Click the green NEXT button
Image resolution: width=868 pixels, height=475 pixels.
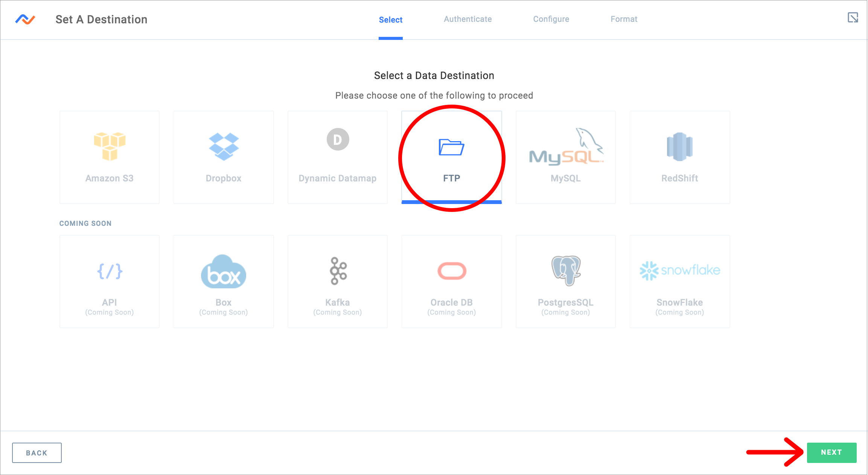[831, 452]
